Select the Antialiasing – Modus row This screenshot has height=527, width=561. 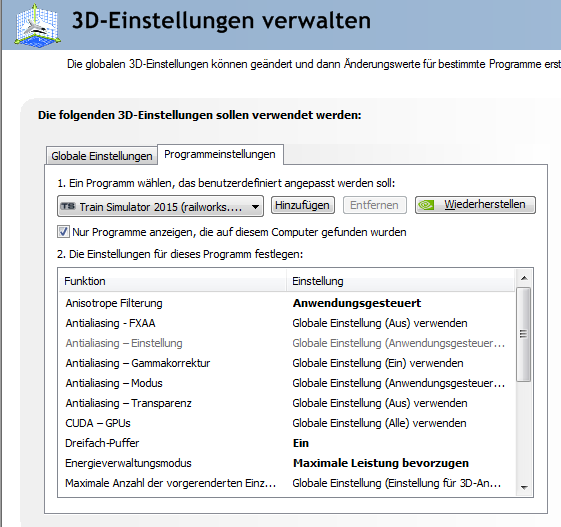coord(287,383)
